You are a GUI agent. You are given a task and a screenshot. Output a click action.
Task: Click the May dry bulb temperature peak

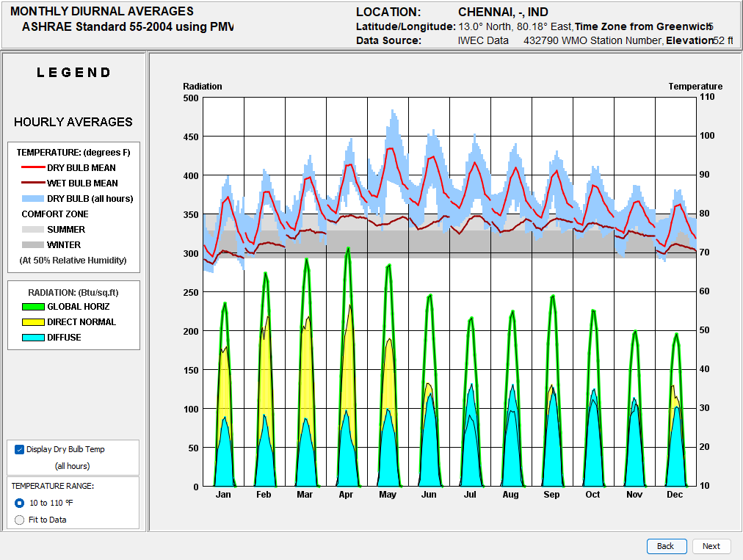(391, 149)
